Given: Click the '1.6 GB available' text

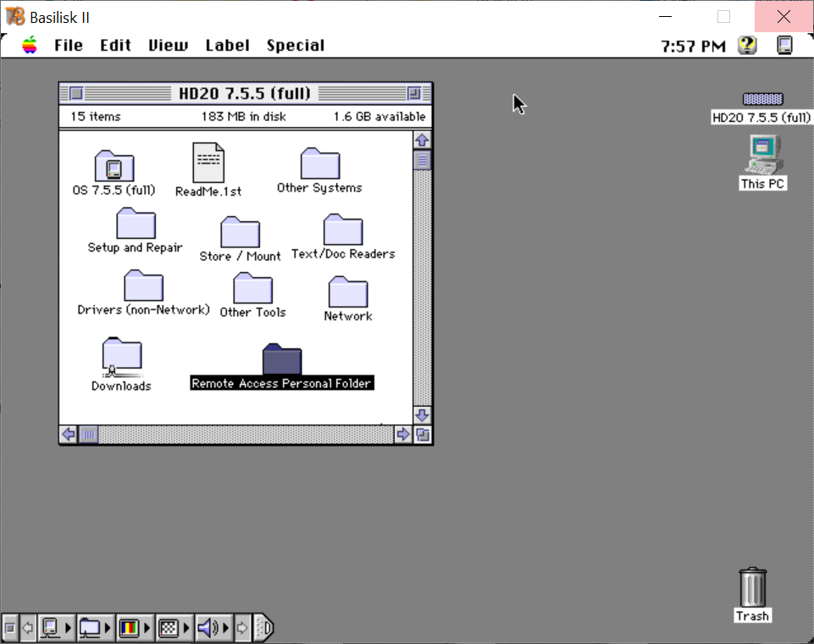Looking at the screenshot, I should click(x=379, y=116).
